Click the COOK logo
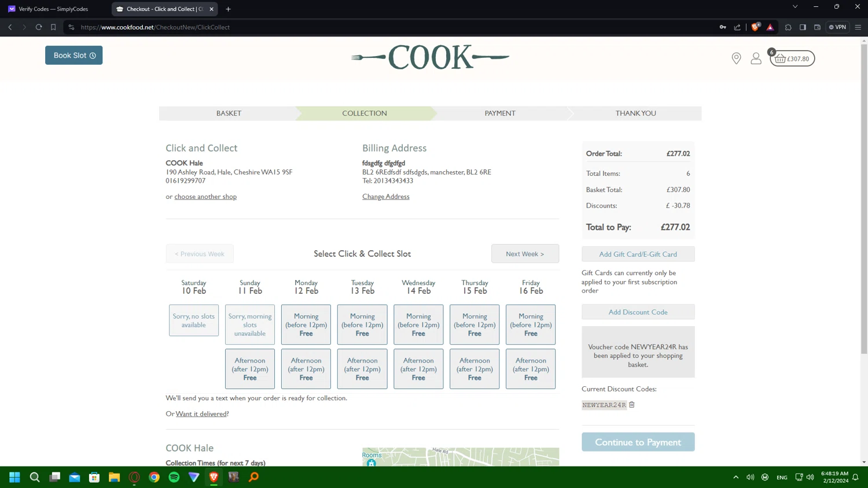Image resolution: width=868 pixels, height=488 pixels. click(431, 57)
